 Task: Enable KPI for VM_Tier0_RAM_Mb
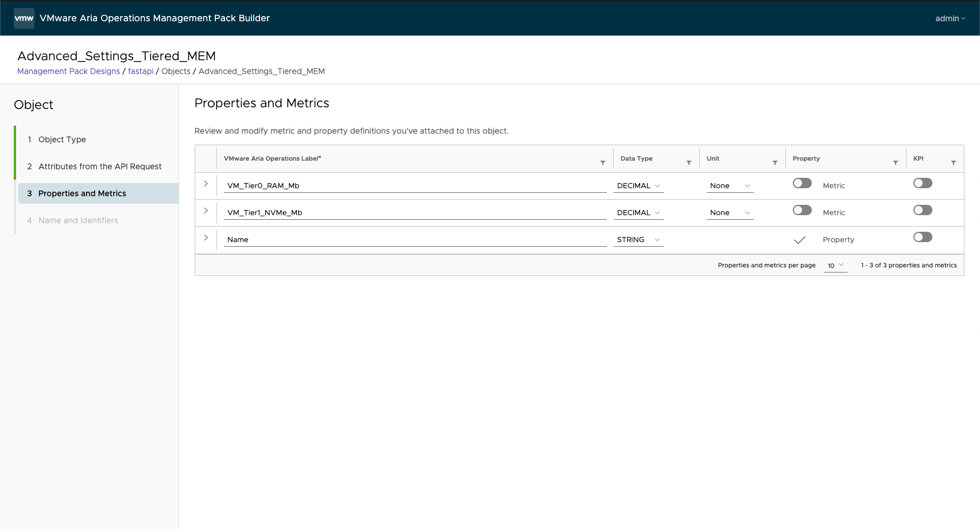tap(923, 183)
